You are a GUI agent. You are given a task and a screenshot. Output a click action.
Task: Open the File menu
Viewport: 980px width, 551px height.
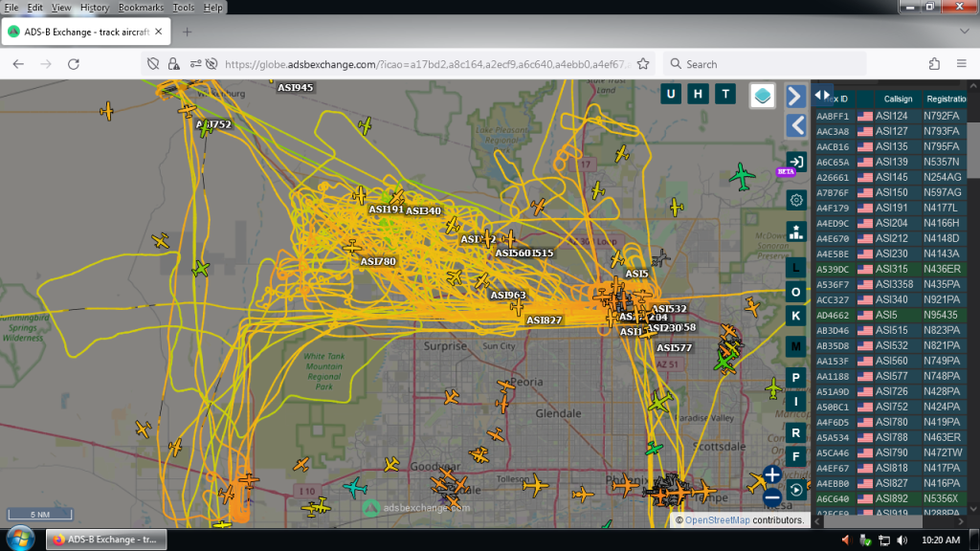11,8
